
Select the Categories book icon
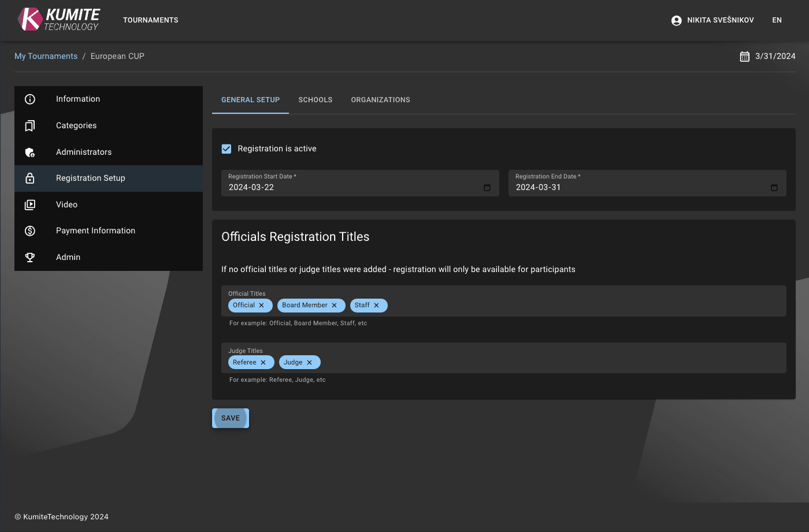[30, 125]
